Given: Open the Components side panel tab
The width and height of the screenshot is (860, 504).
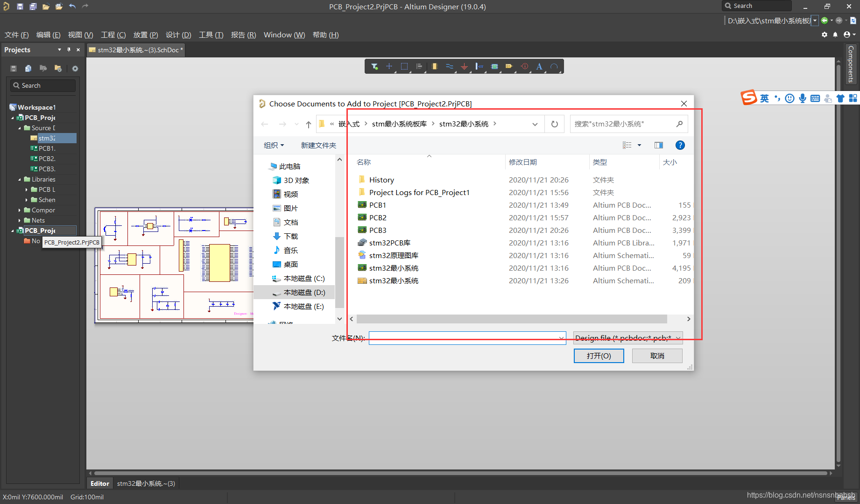Looking at the screenshot, I should [x=851, y=64].
